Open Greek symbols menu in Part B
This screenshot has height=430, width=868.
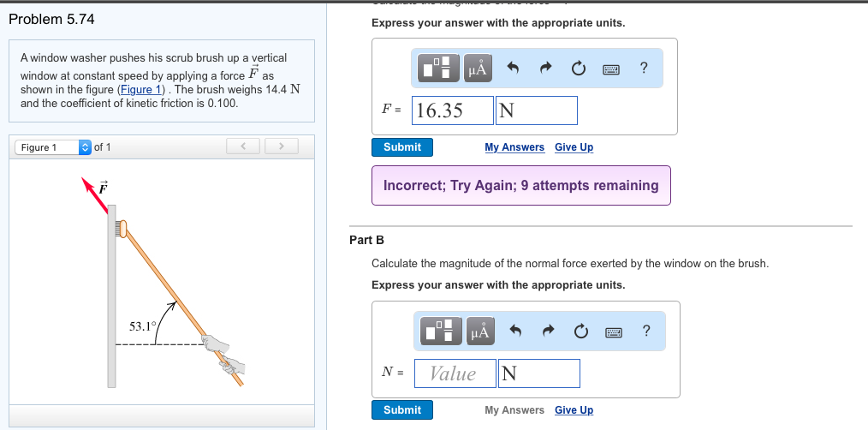pyautogui.click(x=479, y=331)
